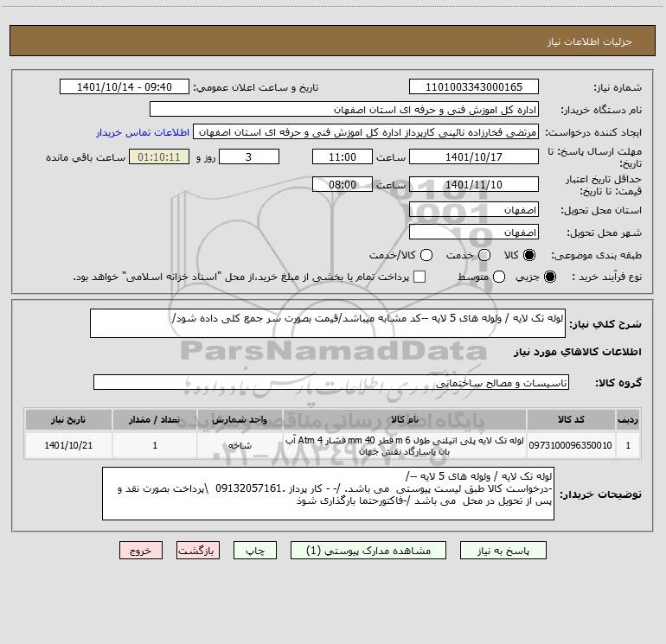Viewport: 666px width, 644px height.
Task: Click announcement date field 1401/10/14 - 09:40
Action: click(x=125, y=87)
